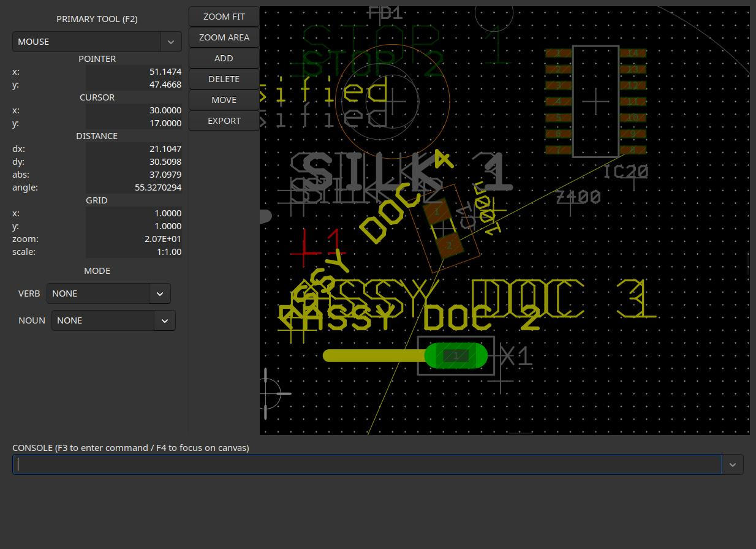This screenshot has width=756, height=549.
Task: Click the zoom value 2.07E+01
Action: [134, 239]
